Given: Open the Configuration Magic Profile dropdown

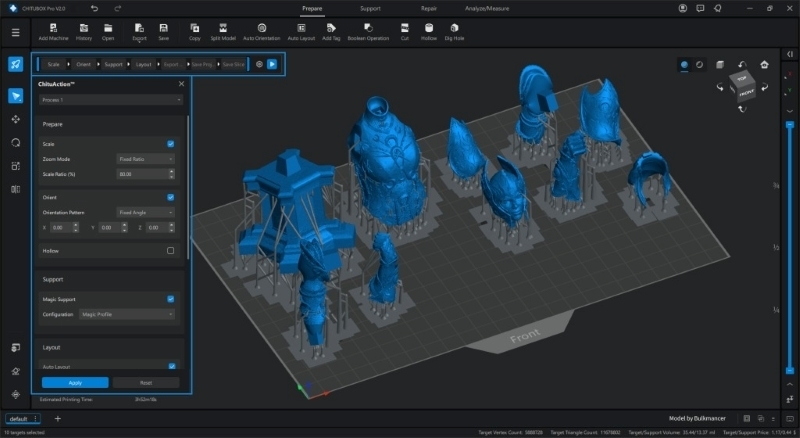Looking at the screenshot, I should (127, 314).
